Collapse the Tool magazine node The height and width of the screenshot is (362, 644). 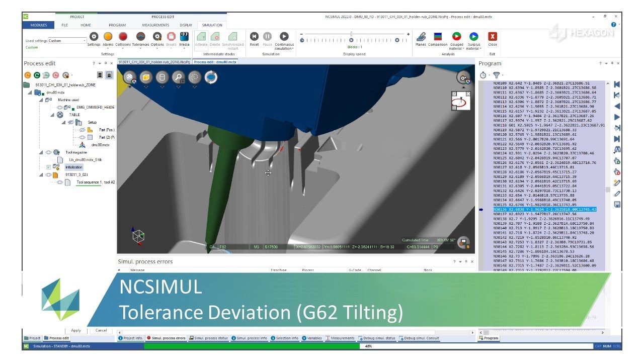[41, 152]
